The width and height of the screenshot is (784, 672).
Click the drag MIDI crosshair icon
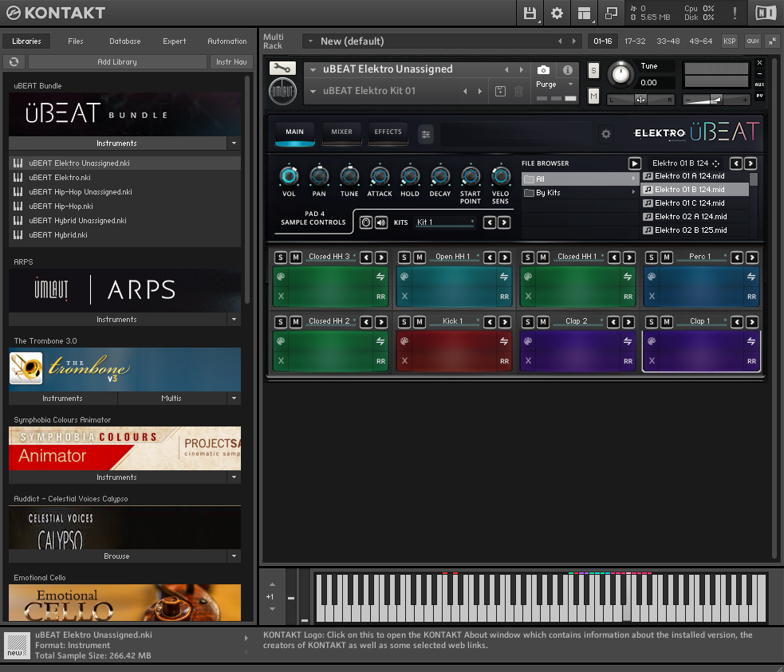pos(715,163)
